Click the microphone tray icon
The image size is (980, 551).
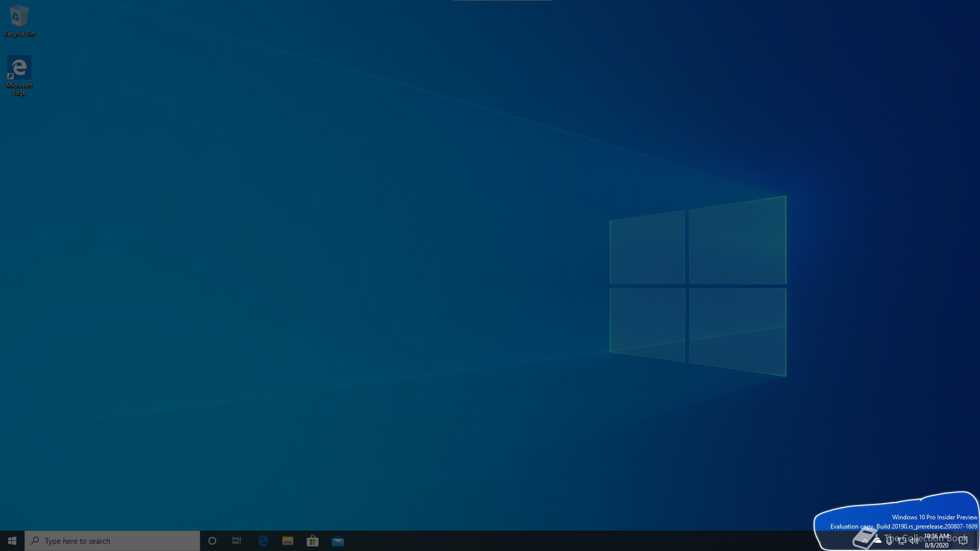890,541
